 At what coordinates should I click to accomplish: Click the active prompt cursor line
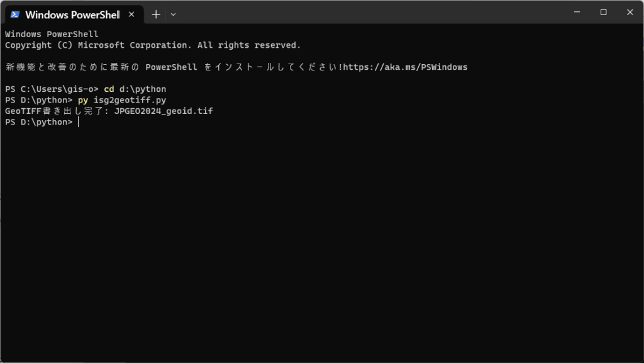pyautogui.click(x=42, y=122)
